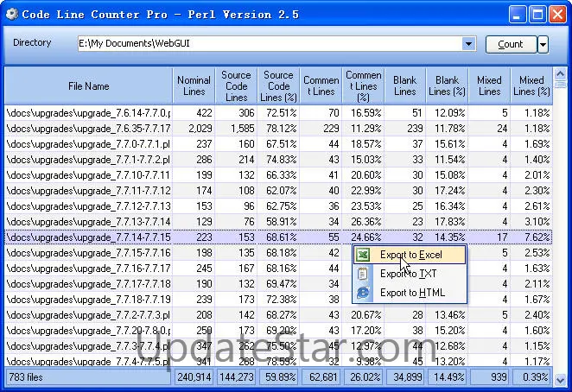Select row upgrade_7.7.17-7.7.18 file name
Viewport: 572px width, 392px height.
click(x=89, y=284)
